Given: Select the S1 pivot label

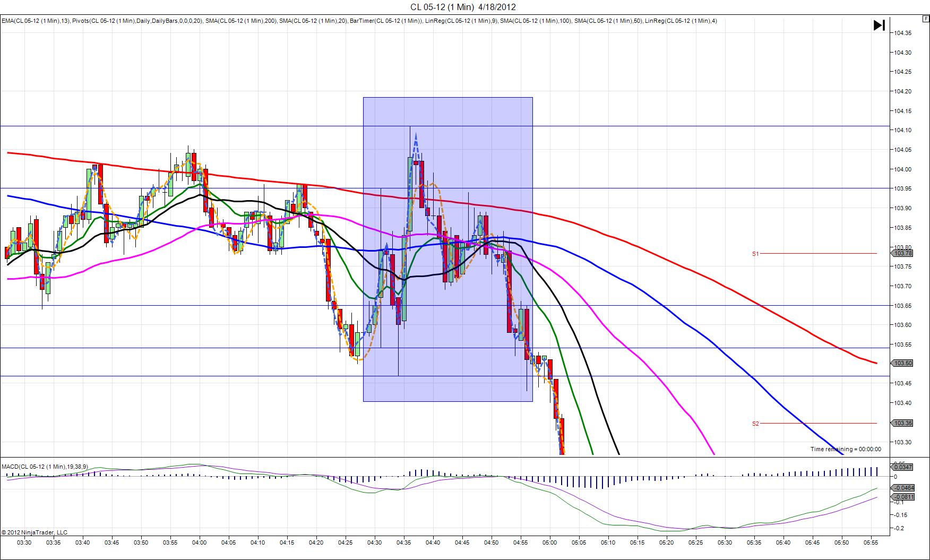Looking at the screenshot, I should click(755, 254).
